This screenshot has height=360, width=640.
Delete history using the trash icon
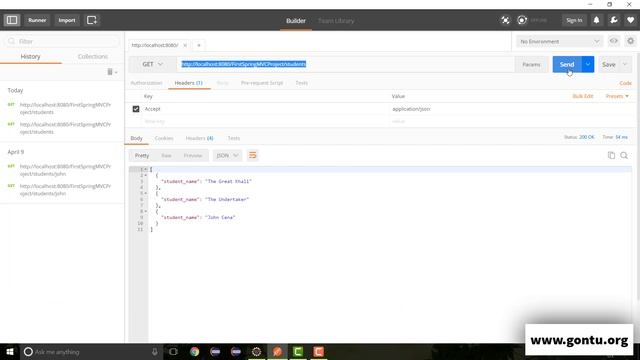point(110,72)
